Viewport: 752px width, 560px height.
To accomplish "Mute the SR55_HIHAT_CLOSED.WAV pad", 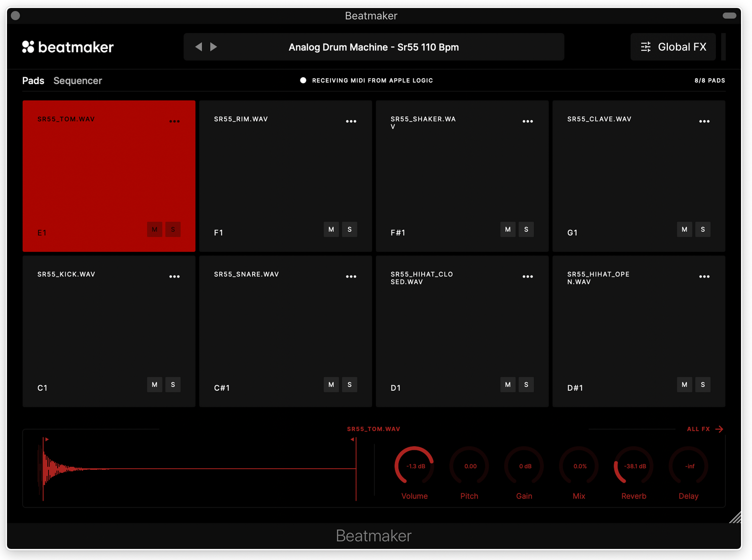I will [x=507, y=384].
